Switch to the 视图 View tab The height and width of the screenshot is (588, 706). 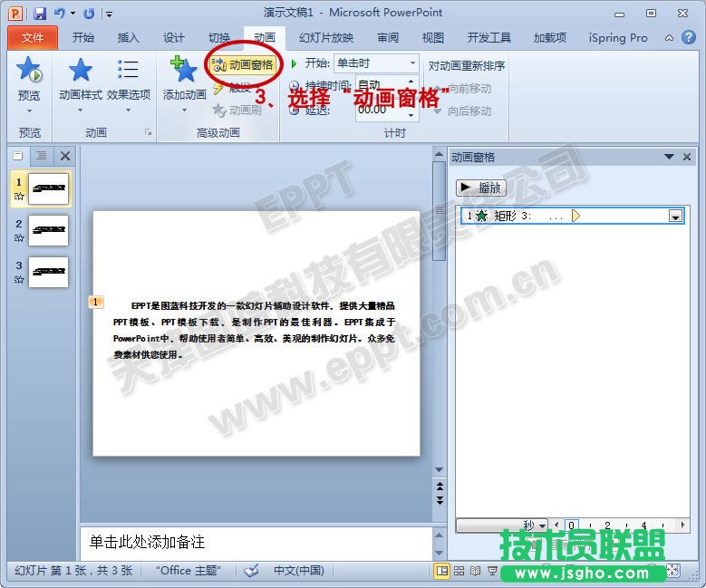[x=433, y=38]
